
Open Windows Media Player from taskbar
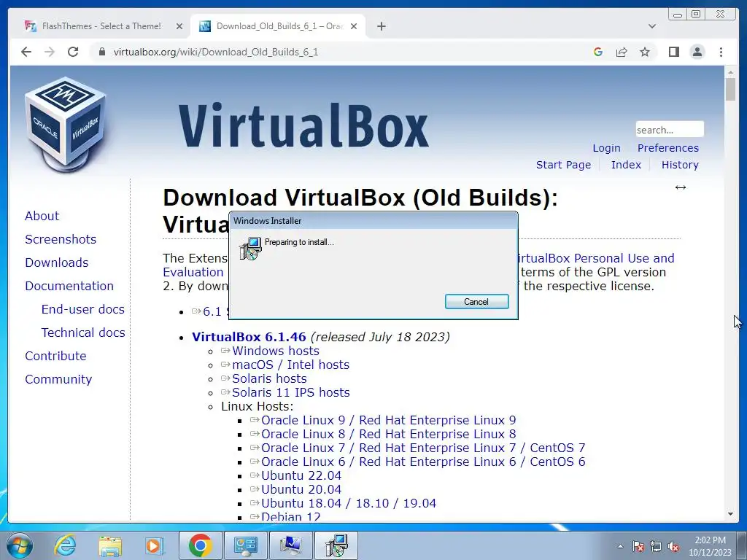[155, 545]
